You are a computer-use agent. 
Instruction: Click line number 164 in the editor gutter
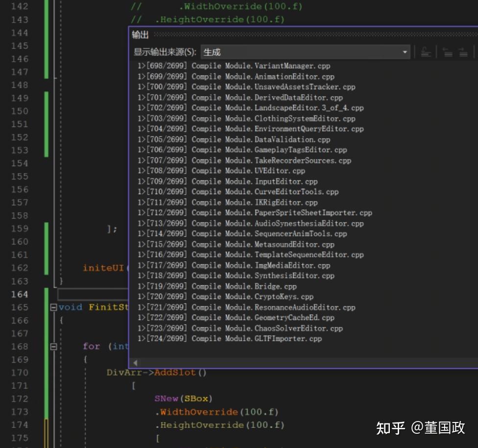click(x=20, y=295)
